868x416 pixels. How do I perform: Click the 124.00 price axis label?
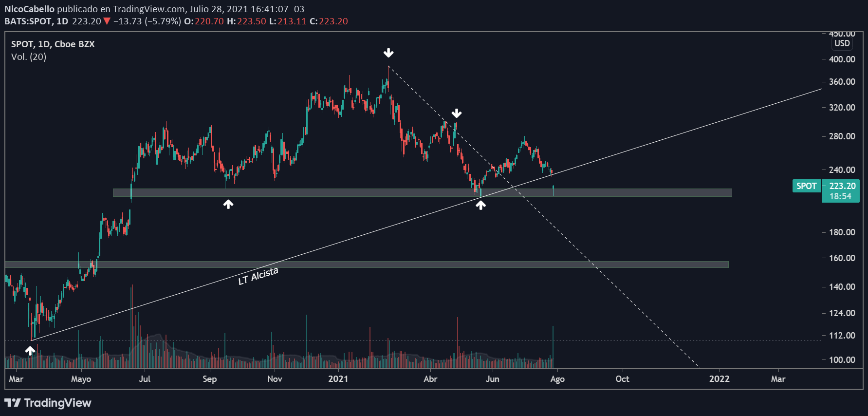pyautogui.click(x=842, y=313)
